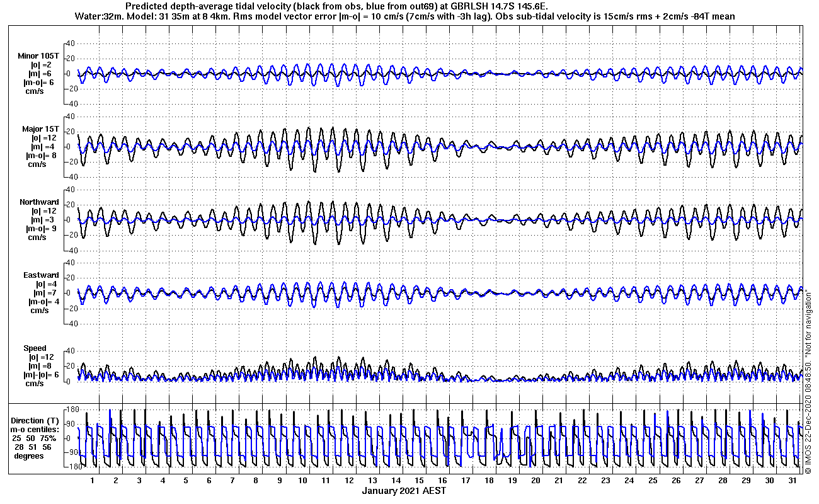Select the 'Direction (T)' panel label
819x504 pixels.
[x=36, y=421]
